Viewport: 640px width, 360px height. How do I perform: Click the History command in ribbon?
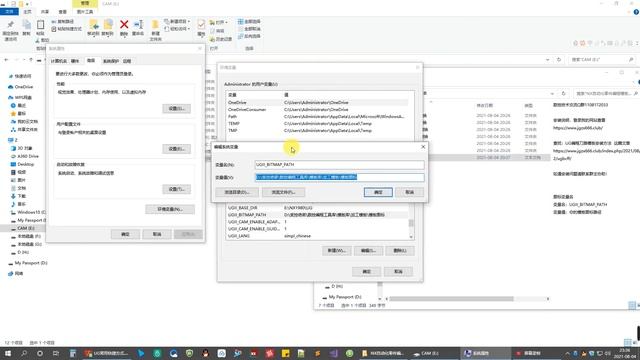coord(221,39)
